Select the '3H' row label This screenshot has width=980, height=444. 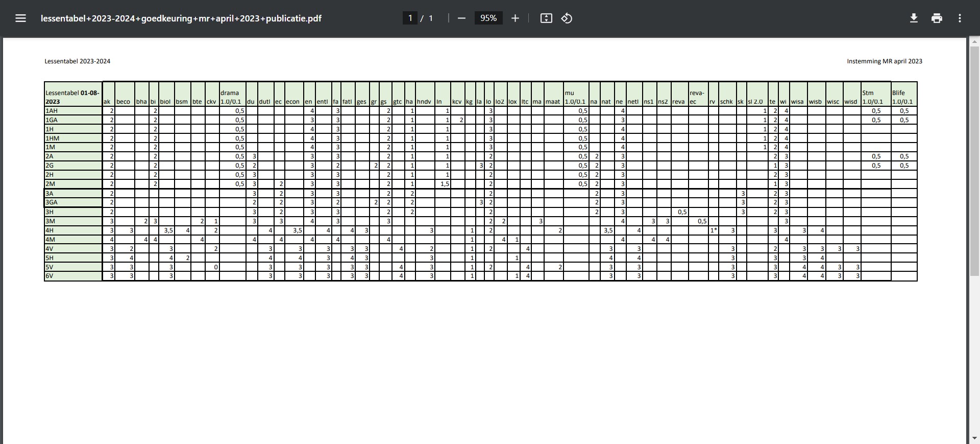click(x=73, y=212)
